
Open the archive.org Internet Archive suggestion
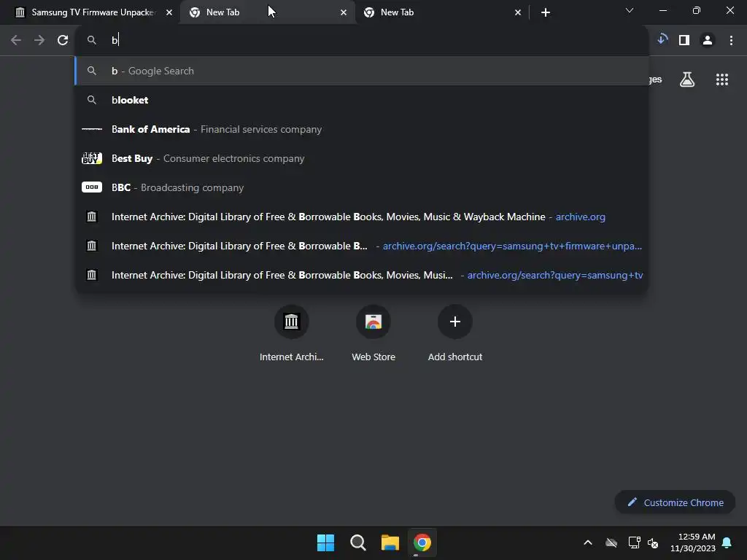click(x=362, y=217)
